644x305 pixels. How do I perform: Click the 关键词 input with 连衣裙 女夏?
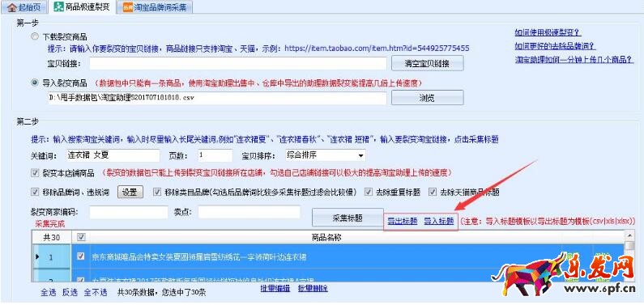113,156
